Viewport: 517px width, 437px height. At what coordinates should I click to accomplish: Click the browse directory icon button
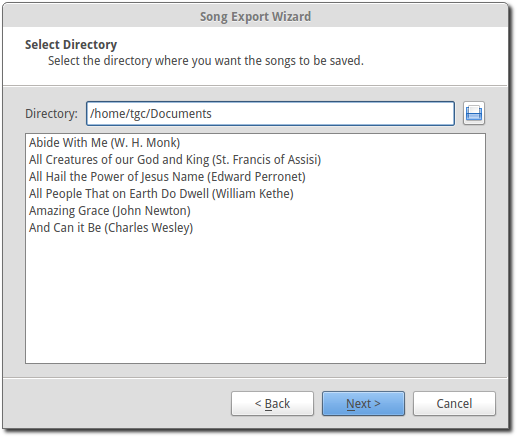point(474,113)
